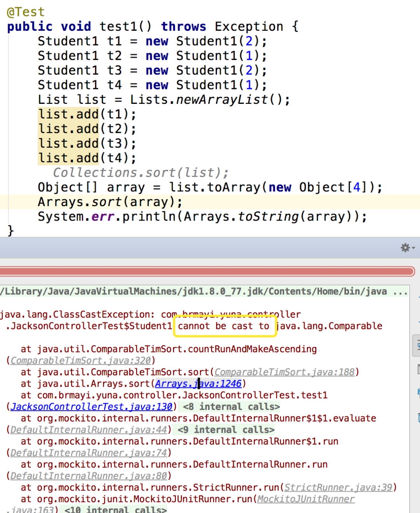420x513 pixels.
Task: Click the highlighted list.add(t3) statement
Action: click(x=87, y=144)
